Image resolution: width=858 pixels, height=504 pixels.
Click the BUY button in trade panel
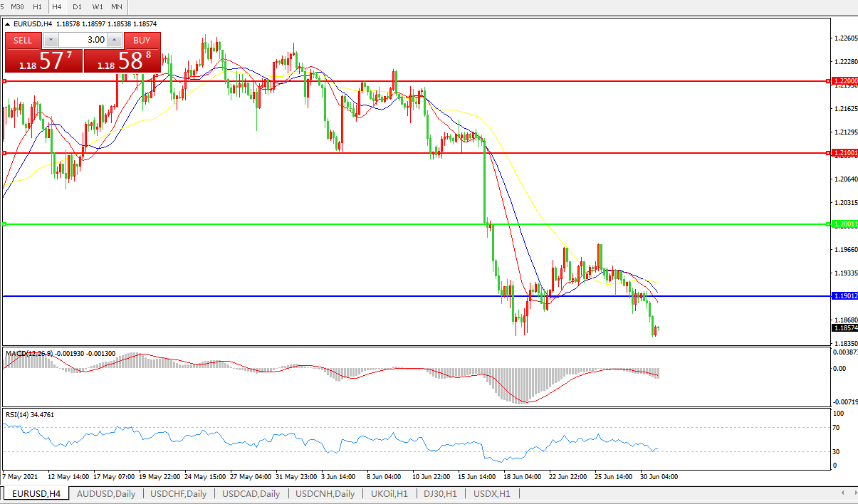tap(142, 40)
